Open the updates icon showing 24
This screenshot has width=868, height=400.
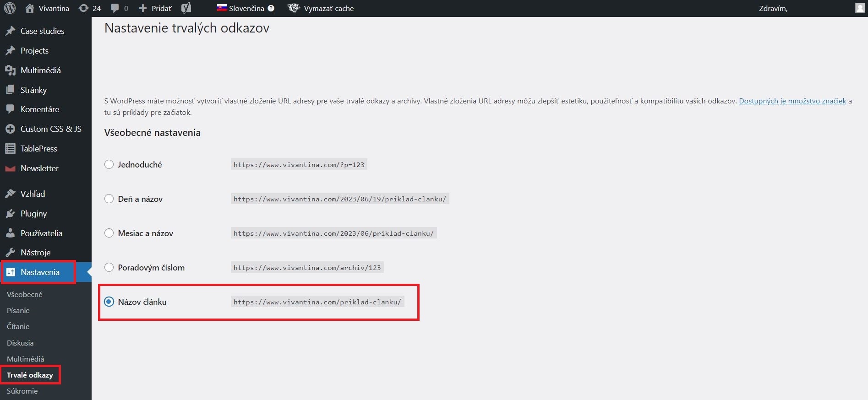(83, 8)
